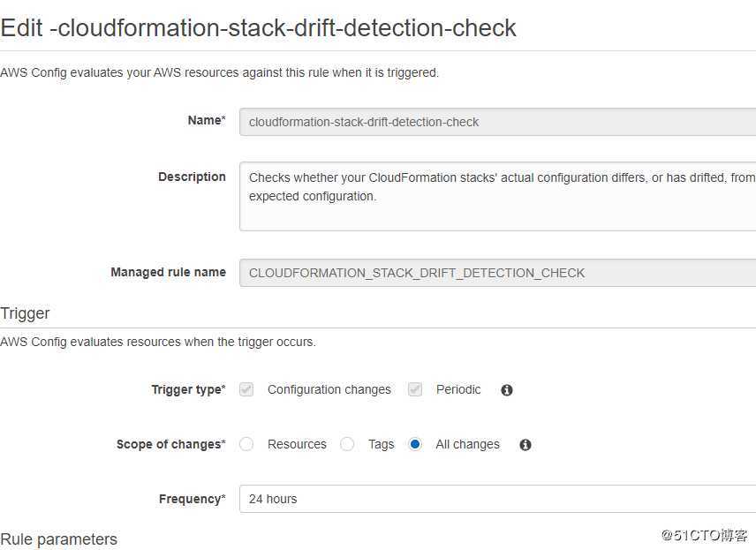Select the Tags scope radio button
756x550 pixels.
point(347,444)
